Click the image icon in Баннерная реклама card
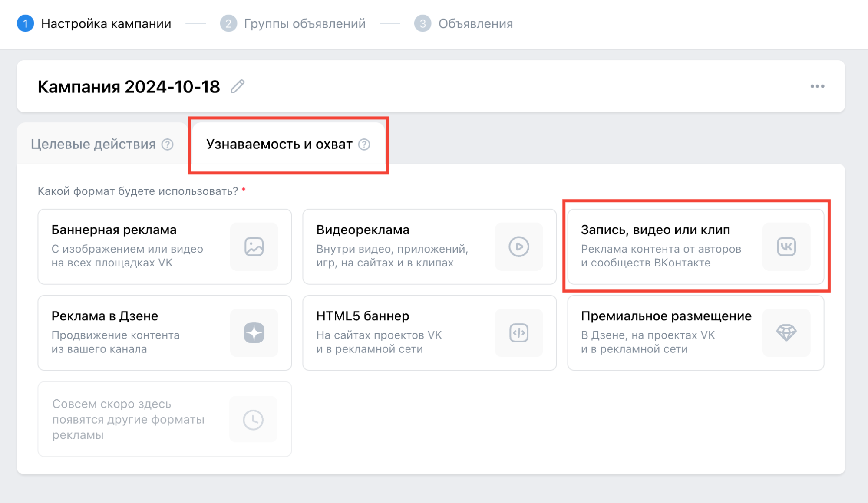 pyautogui.click(x=254, y=247)
